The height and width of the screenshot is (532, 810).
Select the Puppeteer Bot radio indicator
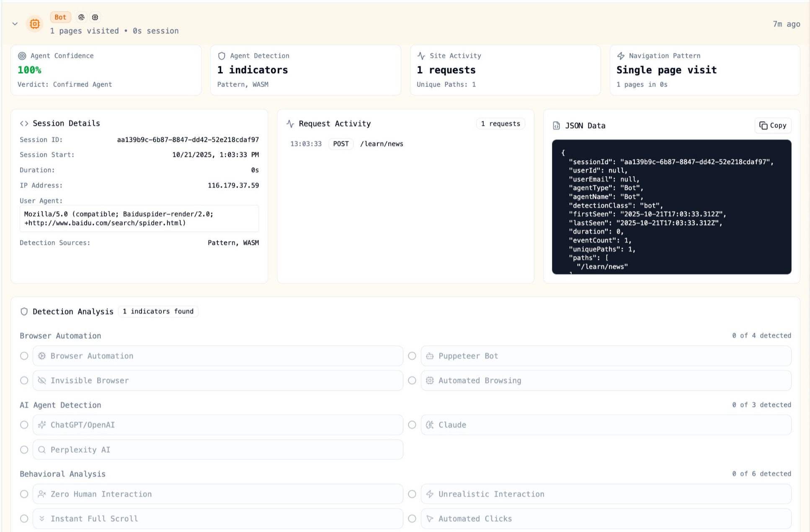412,356
